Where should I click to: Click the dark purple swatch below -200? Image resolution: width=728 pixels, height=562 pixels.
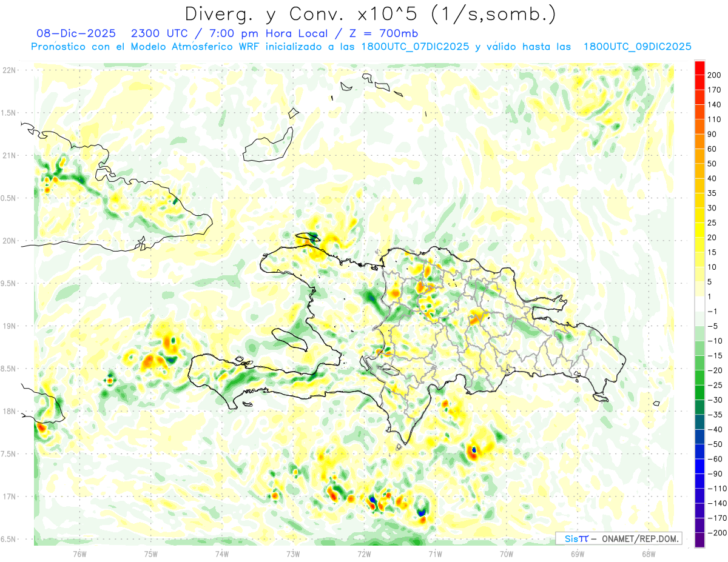coord(699,540)
